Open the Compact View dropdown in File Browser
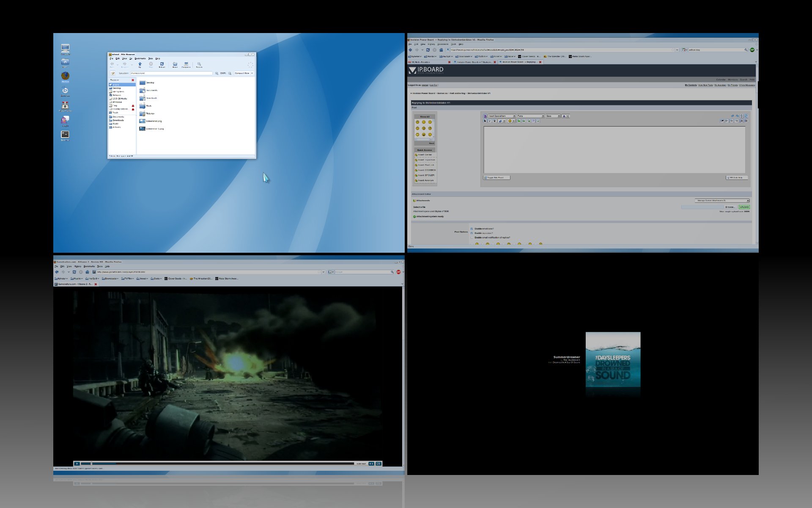Viewport: 812px width, 508px height. (244, 73)
